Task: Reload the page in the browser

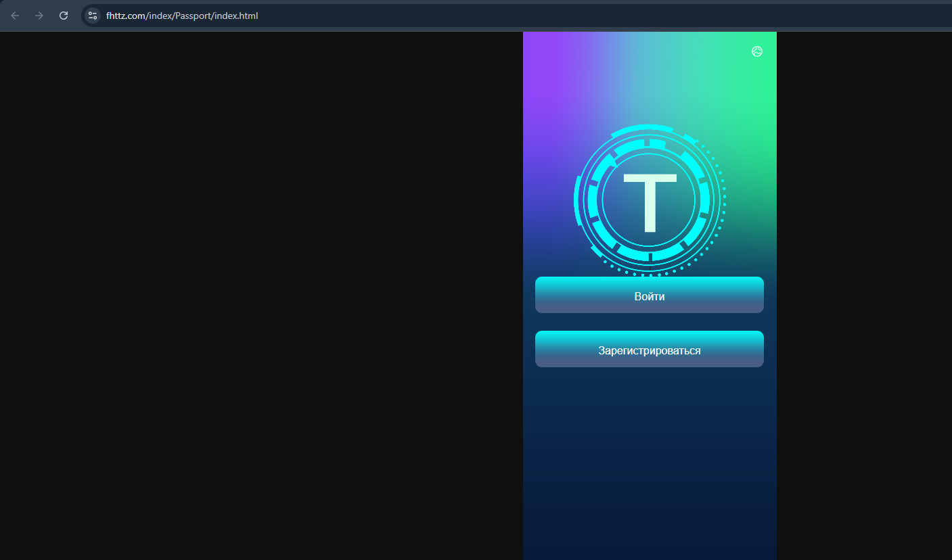Action: (64, 16)
